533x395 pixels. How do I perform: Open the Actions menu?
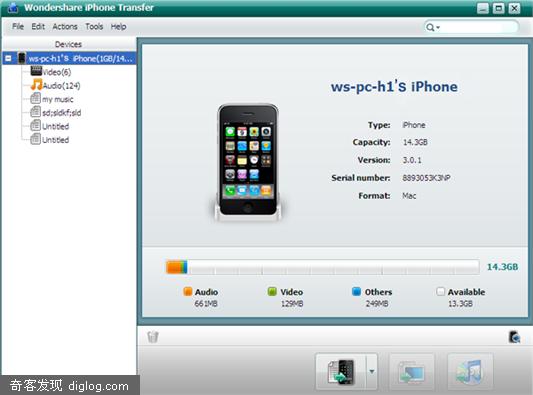(x=65, y=27)
